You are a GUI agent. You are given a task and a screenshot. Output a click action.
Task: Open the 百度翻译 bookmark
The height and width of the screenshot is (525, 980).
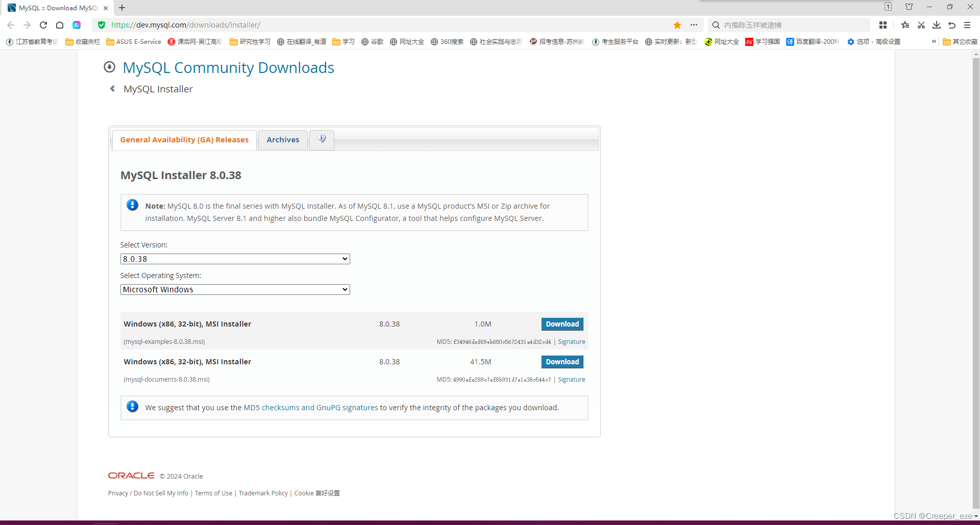(x=813, y=42)
